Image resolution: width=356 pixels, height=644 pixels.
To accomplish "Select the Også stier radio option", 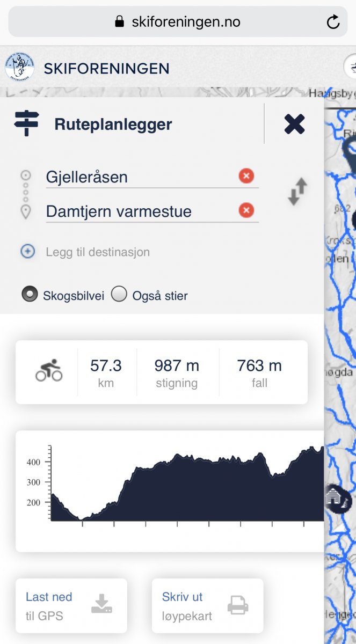I will coord(119,295).
